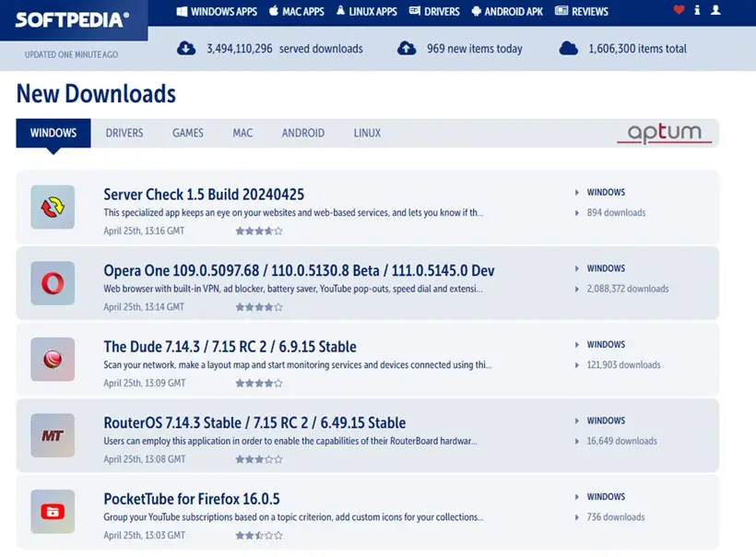This screenshot has height=557, width=756.
Task: Click the April 25th, 13:14 GMT timestamp
Action: [x=144, y=307]
